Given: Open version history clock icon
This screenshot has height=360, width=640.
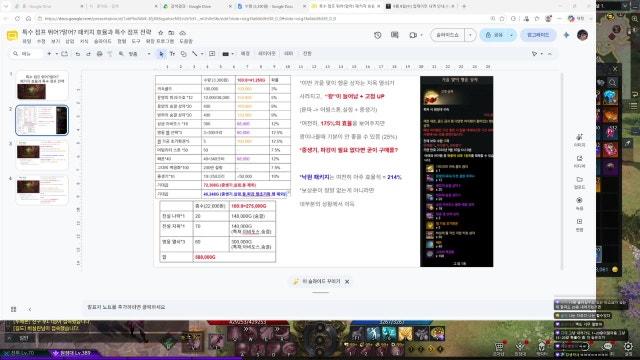Looking at the screenshot, I should click(378, 35).
